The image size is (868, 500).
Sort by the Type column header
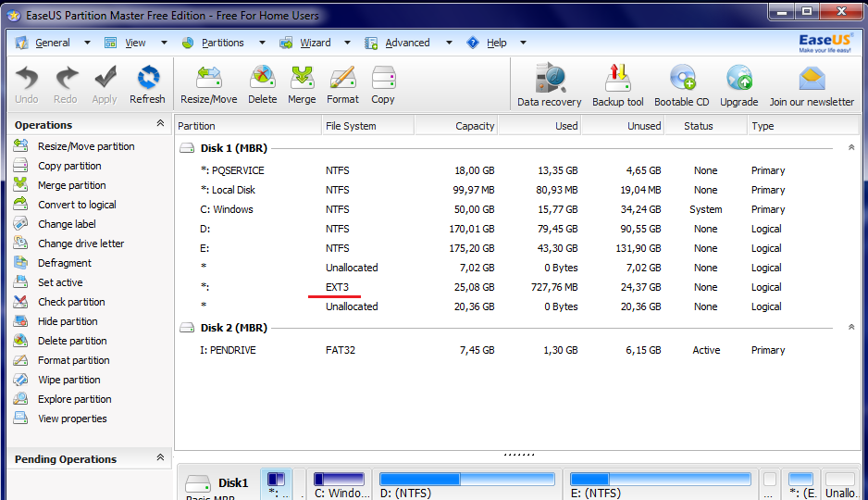[803, 126]
